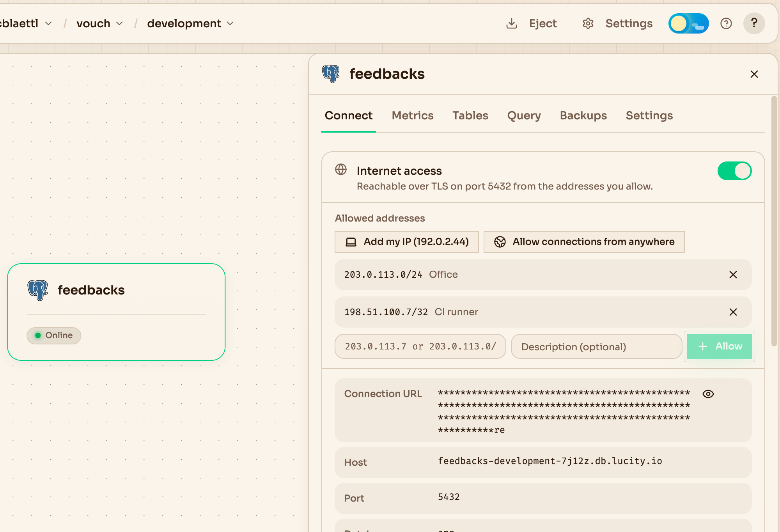780x532 pixels.
Task: Click Add my IP (192.0.2.44) button
Action: (406, 242)
